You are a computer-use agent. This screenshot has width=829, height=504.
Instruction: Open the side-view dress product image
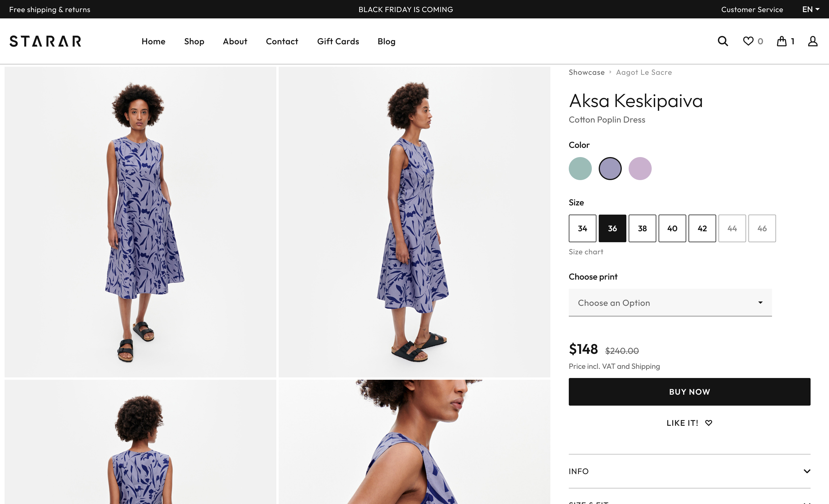pos(414,222)
